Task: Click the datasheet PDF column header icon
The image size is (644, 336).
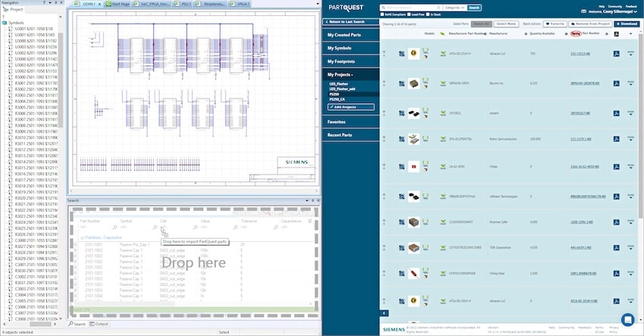Action: pyautogui.click(x=616, y=33)
